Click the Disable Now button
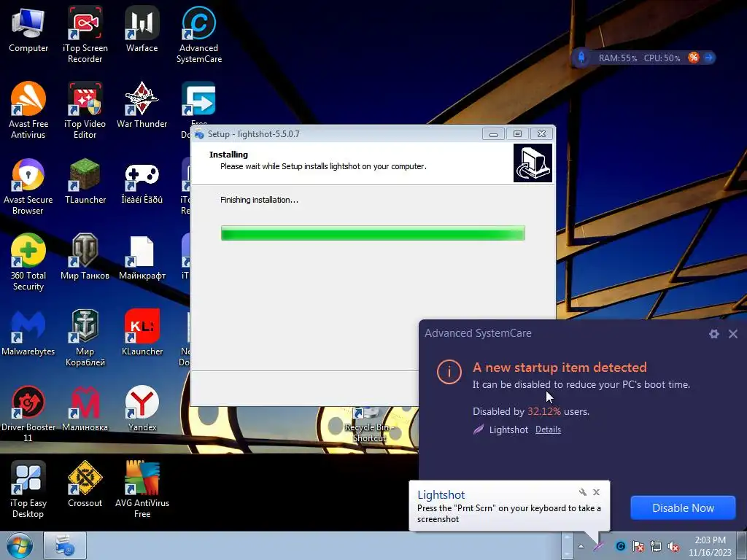Image resolution: width=747 pixels, height=560 pixels. pos(683,508)
